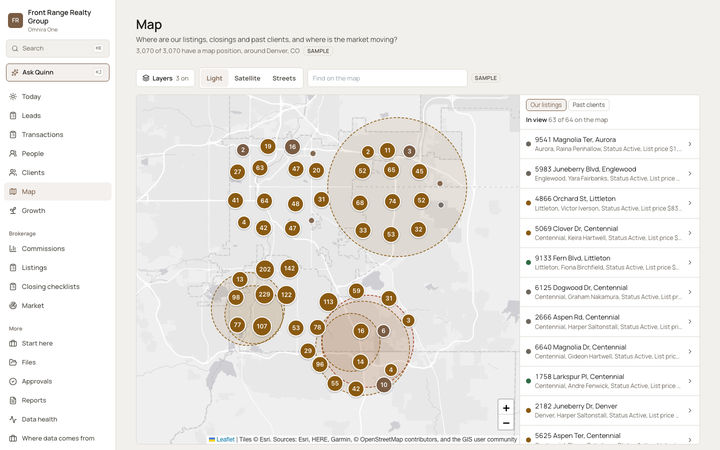Open the Files folder icon
The image size is (720, 450).
(13, 362)
